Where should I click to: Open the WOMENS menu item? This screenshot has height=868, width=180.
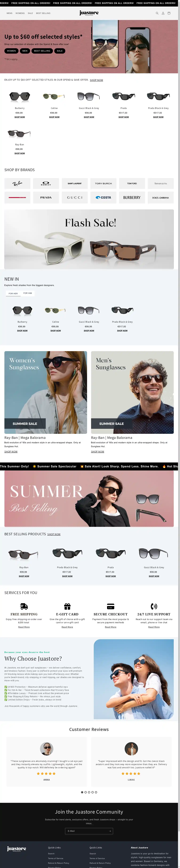(20, 13)
